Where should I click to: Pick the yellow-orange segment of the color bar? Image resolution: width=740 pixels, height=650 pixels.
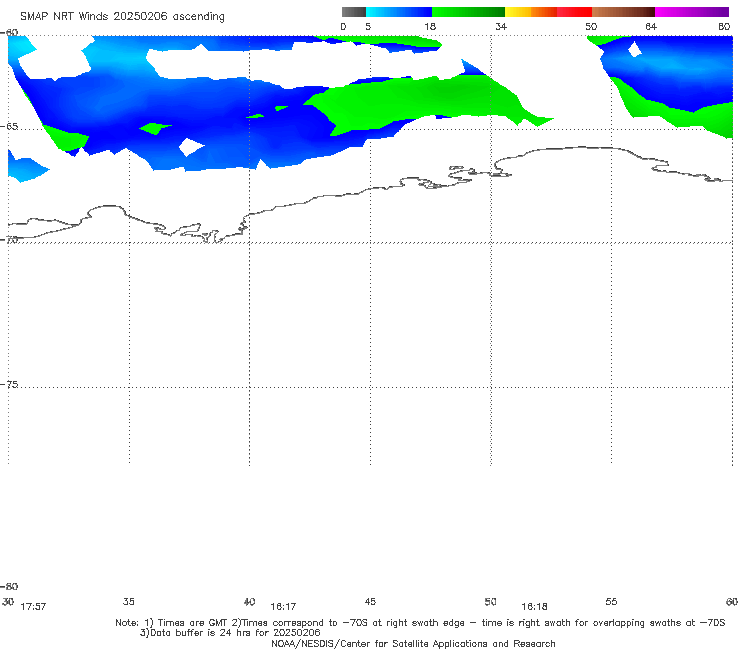pos(531,12)
